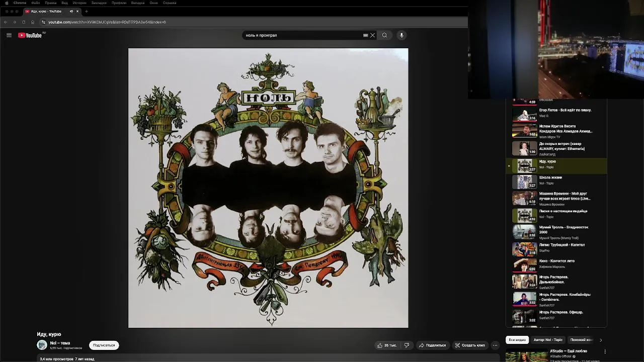Close the 'Иду, курю - YouTube' tab
The image size is (644, 362).
tap(77, 11)
